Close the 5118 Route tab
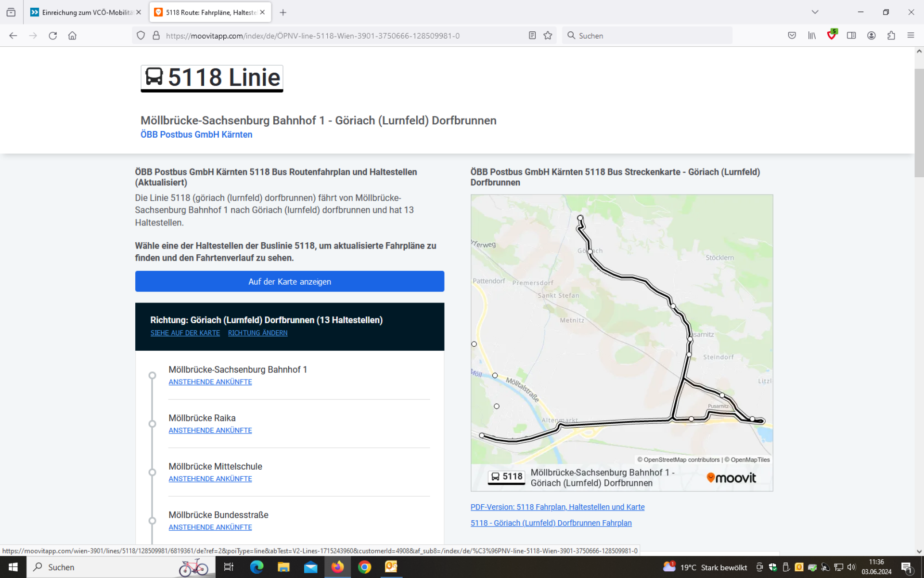This screenshot has height=578, width=924. click(x=262, y=13)
